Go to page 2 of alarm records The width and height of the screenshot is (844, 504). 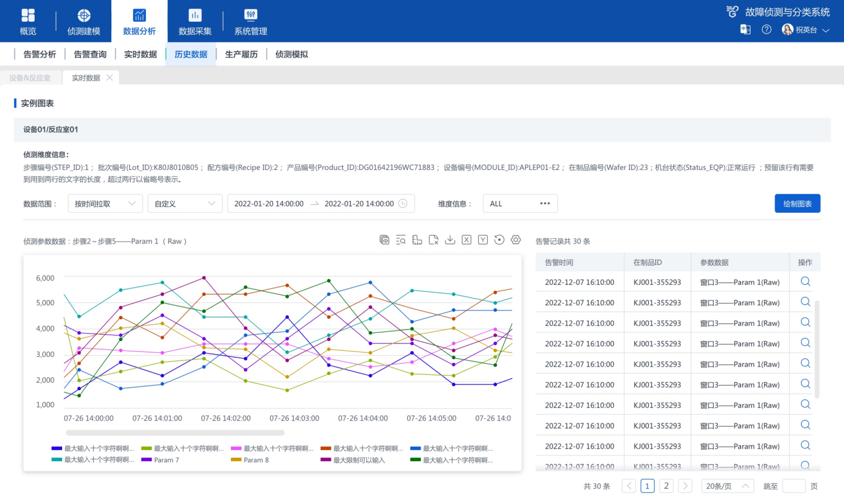point(666,486)
